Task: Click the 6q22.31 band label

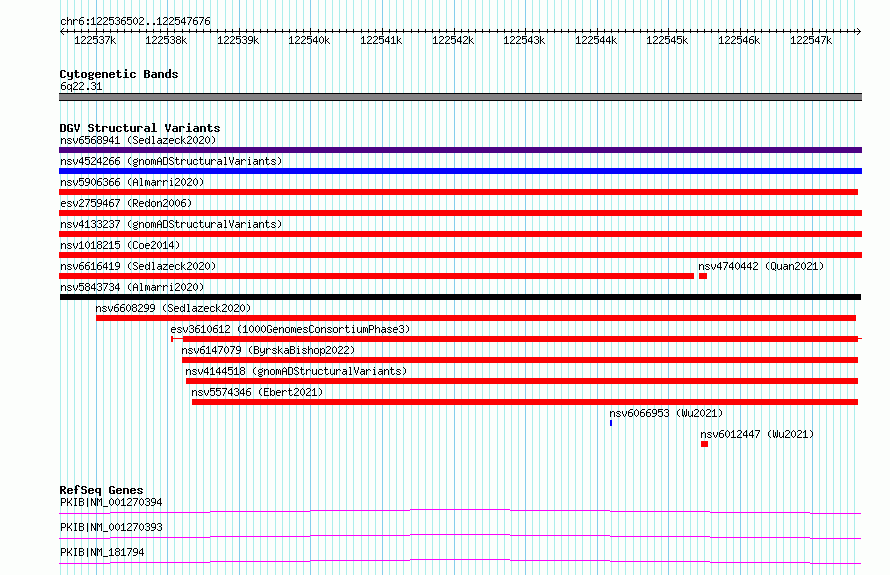Action: 81,86
